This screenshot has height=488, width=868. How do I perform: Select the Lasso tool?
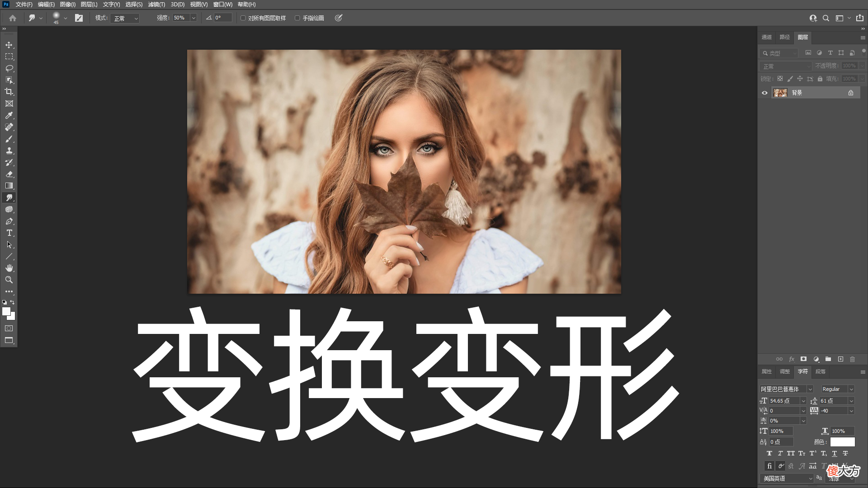point(9,68)
